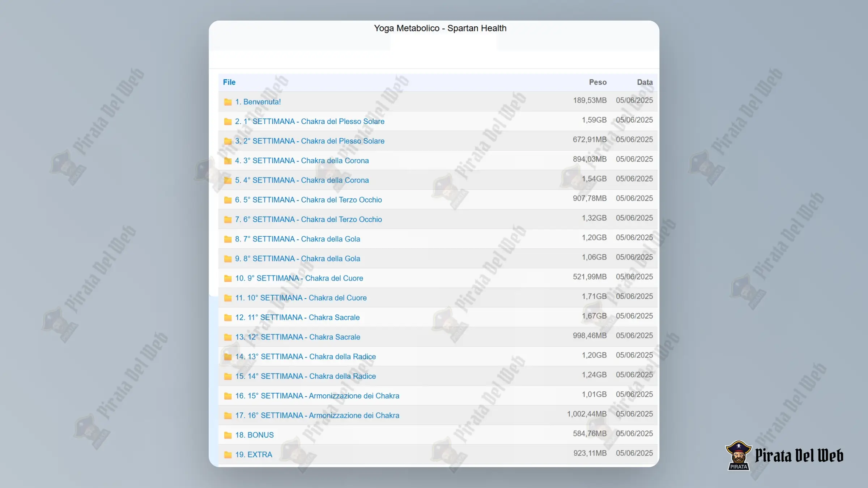868x488 pixels.
Task: Click folder icon for 10° SETTIMANA Chakra del Cuore
Action: 228,298
